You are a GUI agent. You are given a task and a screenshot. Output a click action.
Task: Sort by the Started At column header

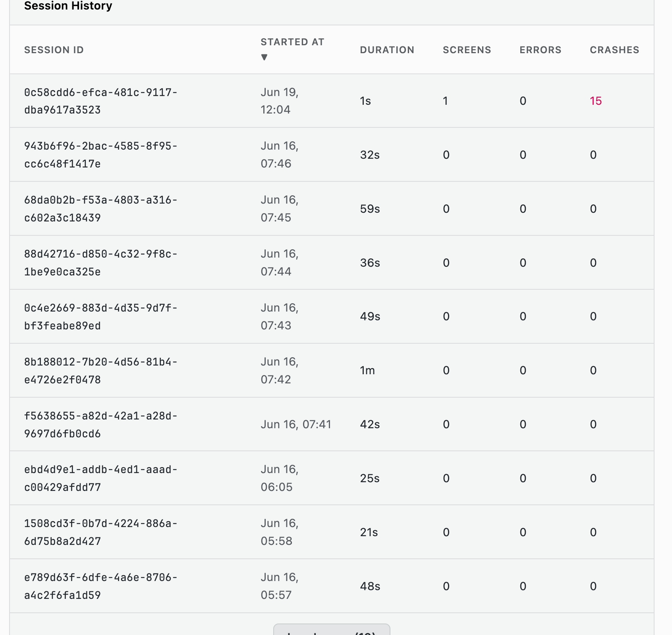292,42
